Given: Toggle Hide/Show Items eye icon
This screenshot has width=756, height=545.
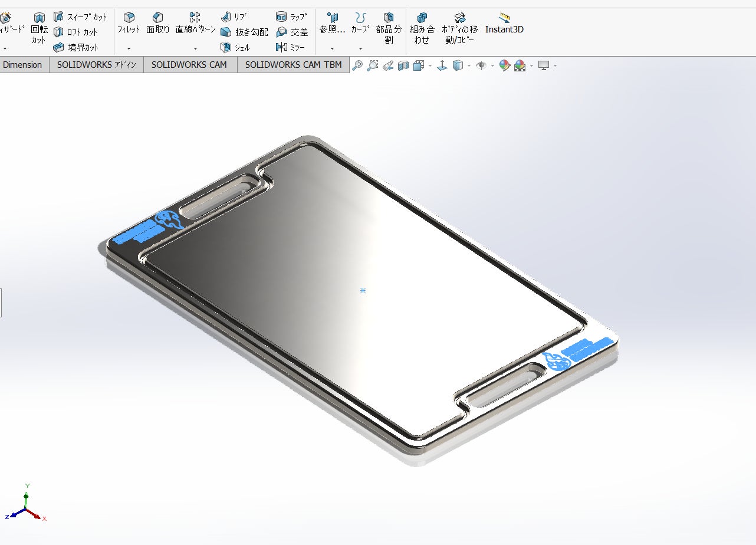Looking at the screenshot, I should pyautogui.click(x=481, y=65).
